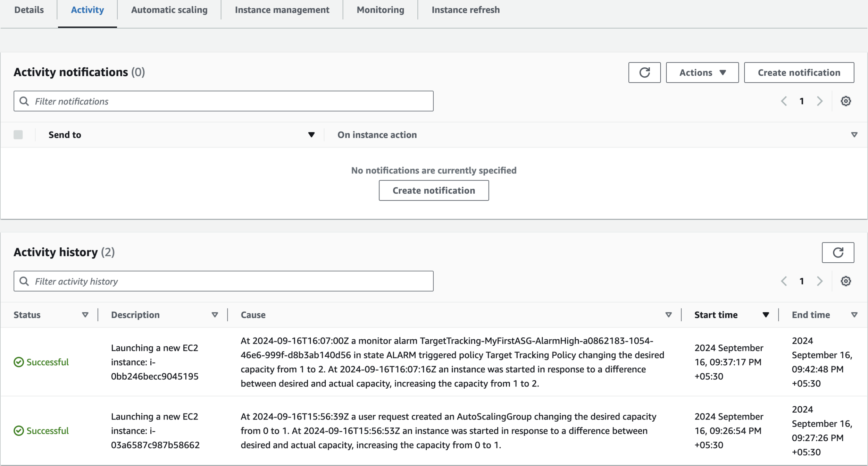Go to previous page of activity history
Screen dimensions: 868x466
point(784,281)
